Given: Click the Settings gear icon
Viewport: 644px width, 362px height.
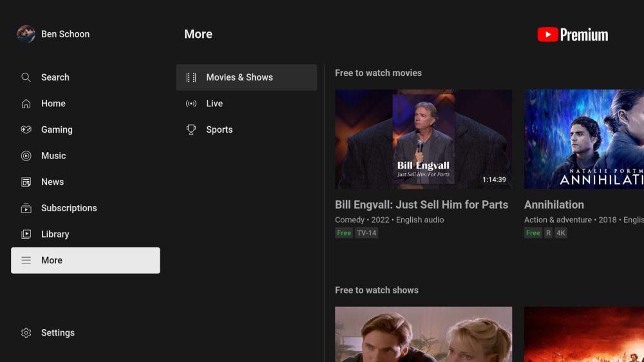Looking at the screenshot, I should (26, 333).
